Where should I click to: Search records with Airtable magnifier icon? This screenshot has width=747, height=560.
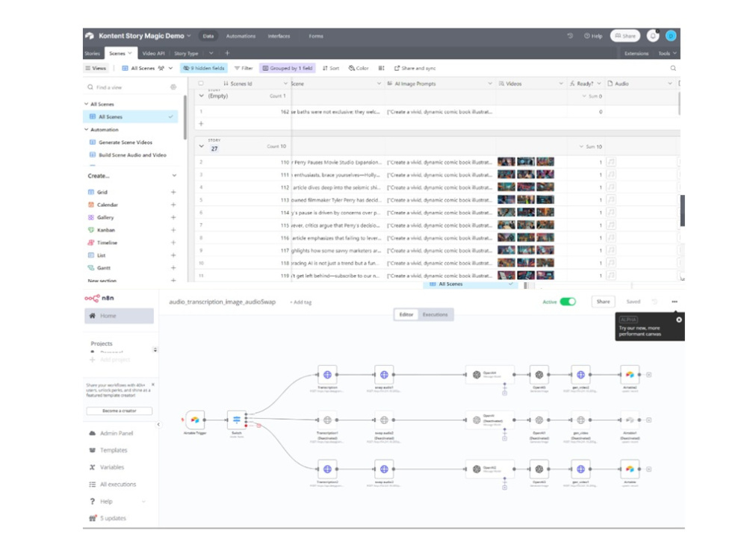(673, 68)
